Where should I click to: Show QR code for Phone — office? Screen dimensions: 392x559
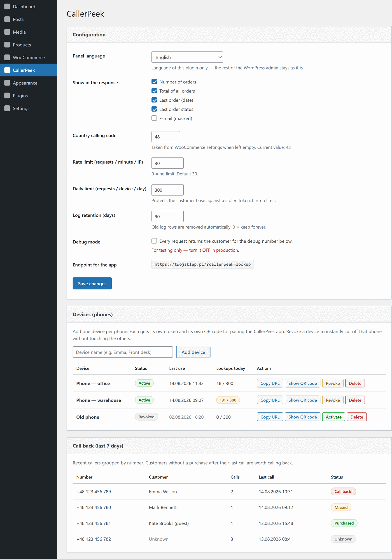(302, 383)
